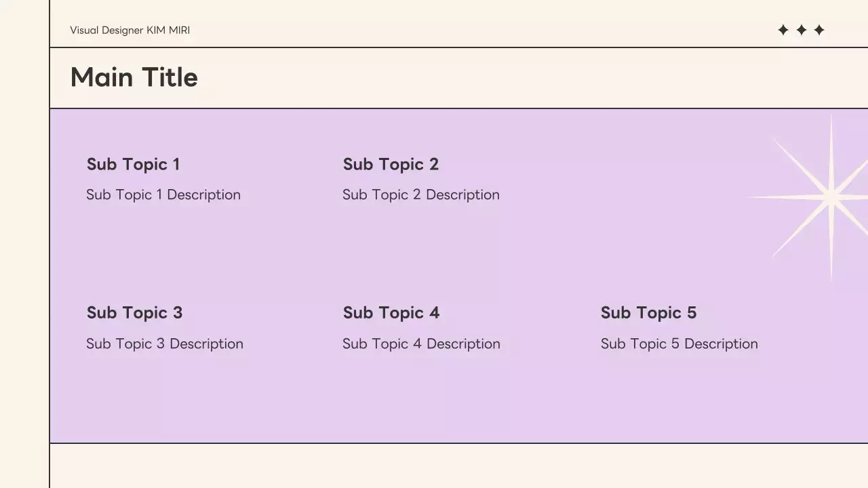Select the "Sub Topic 2" heading
This screenshot has height=488, width=868.
click(x=391, y=164)
